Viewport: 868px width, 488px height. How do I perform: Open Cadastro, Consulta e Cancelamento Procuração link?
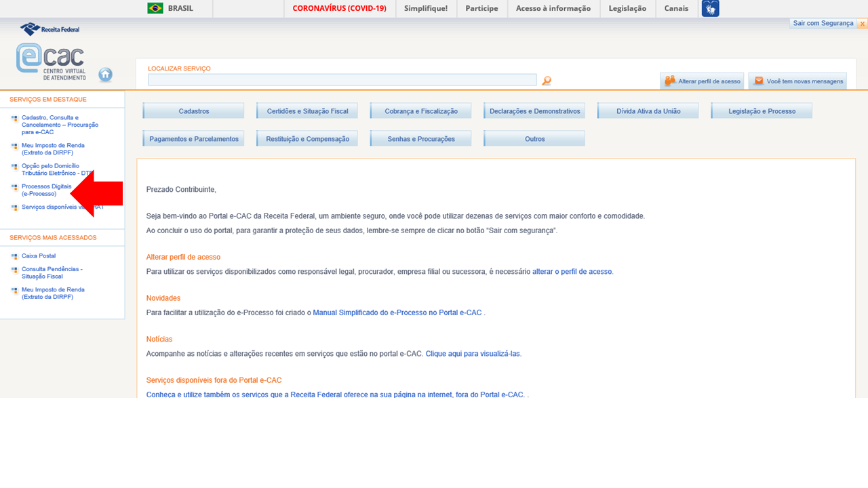click(x=60, y=125)
